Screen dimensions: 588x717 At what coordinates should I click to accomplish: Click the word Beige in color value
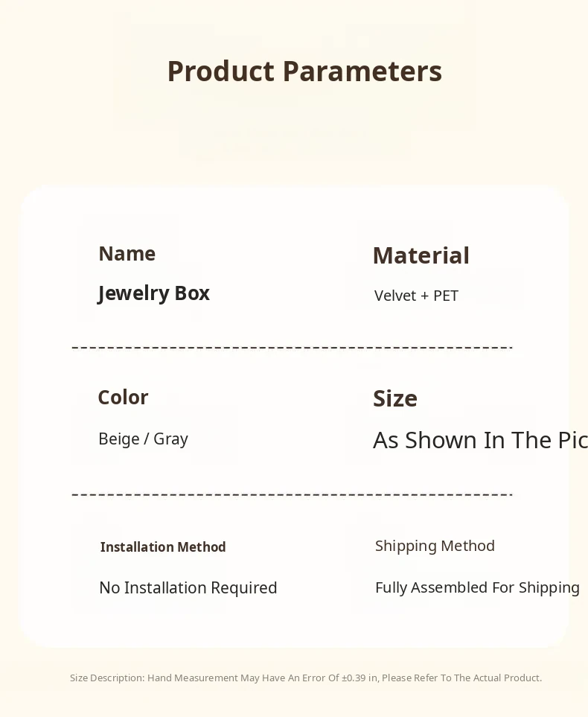(x=119, y=439)
